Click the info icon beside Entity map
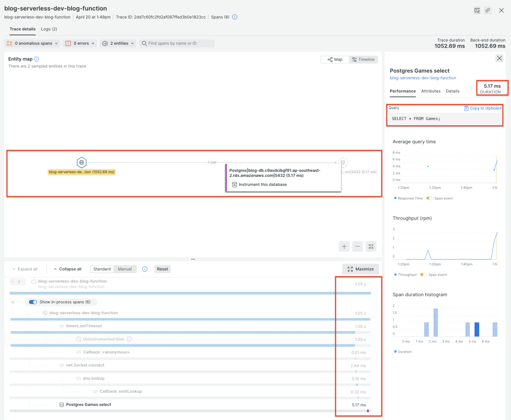Screen dimensions: 511x420 (37, 59)
